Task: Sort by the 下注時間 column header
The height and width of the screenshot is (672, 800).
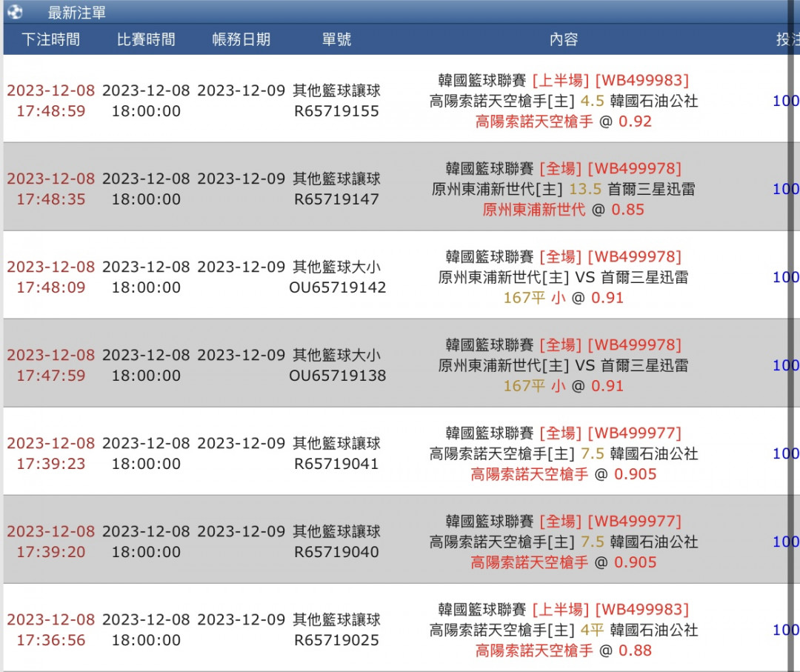Action: point(50,40)
